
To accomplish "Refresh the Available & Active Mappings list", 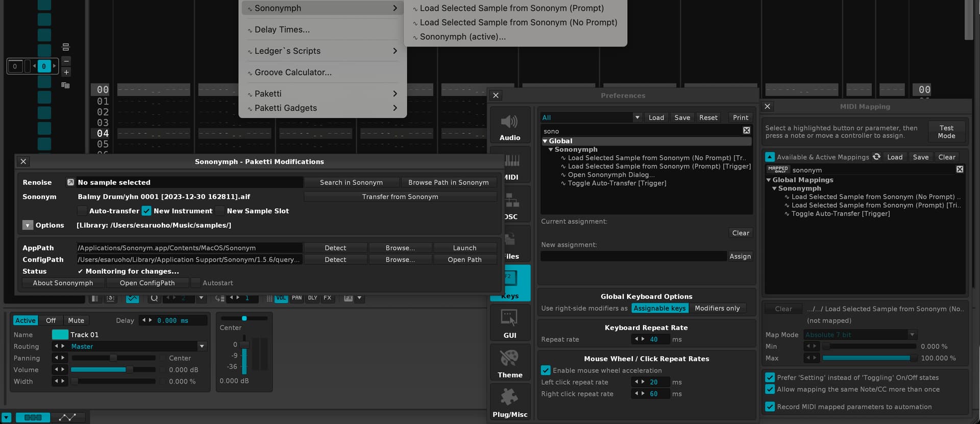I will click(876, 157).
